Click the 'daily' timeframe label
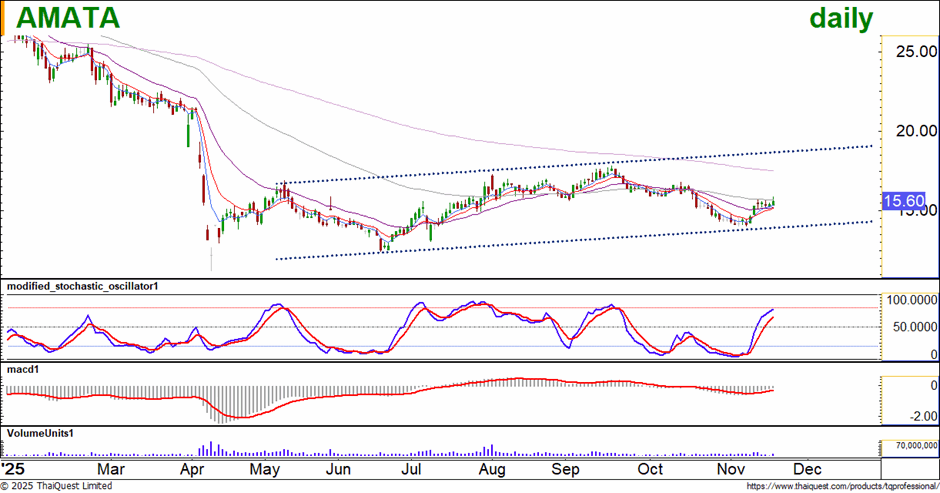940x493 pixels. click(840, 18)
